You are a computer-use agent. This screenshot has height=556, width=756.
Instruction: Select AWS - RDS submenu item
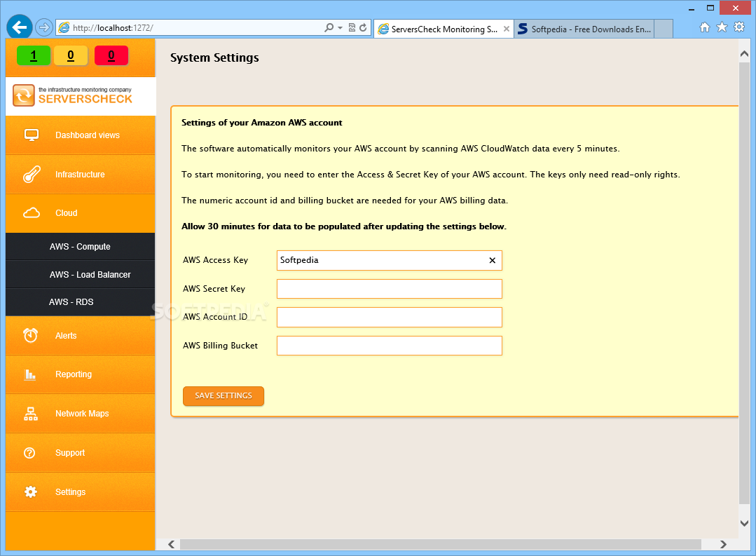tap(80, 302)
